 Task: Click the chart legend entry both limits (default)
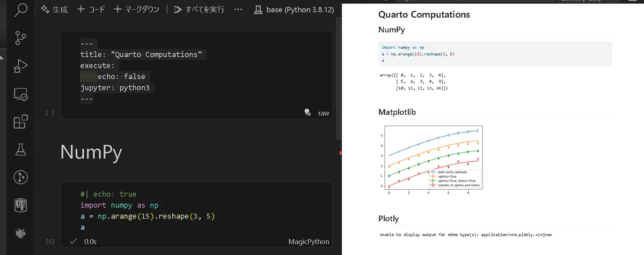coord(451,172)
